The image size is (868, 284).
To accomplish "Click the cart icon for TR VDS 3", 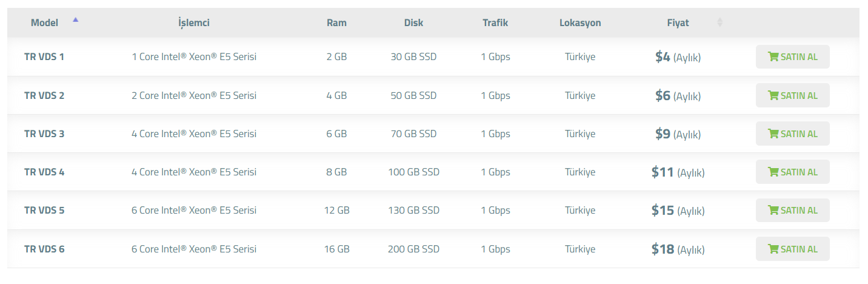I will tap(773, 134).
